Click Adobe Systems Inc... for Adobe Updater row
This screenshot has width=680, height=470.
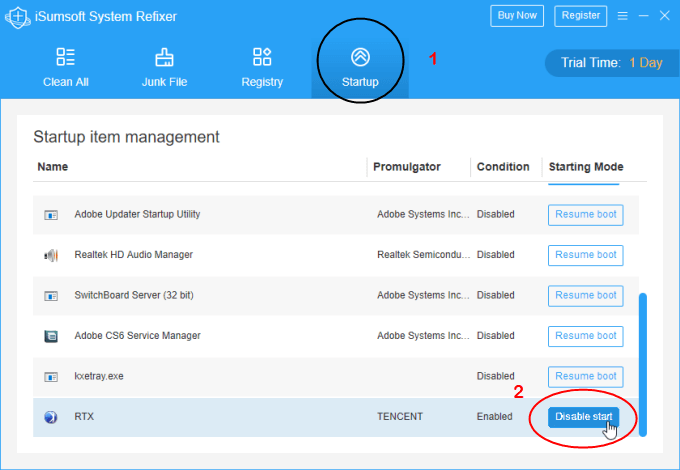pos(423,214)
